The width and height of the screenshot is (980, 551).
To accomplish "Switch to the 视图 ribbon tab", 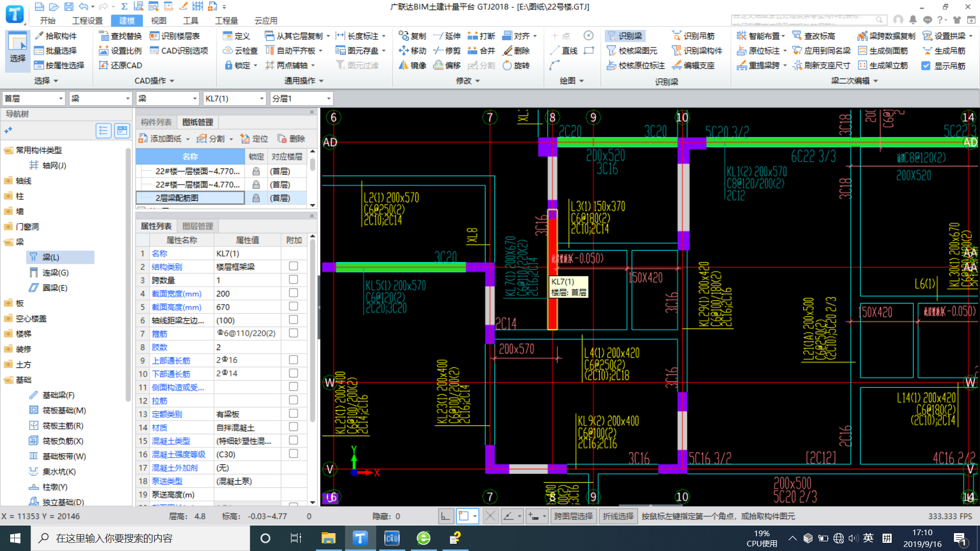I will pos(159,20).
